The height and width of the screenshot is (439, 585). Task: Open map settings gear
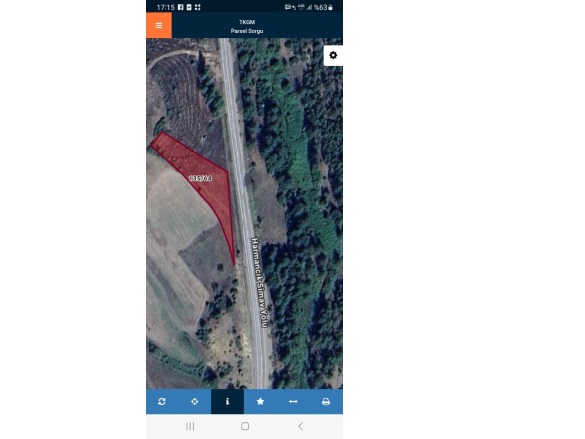click(x=333, y=56)
